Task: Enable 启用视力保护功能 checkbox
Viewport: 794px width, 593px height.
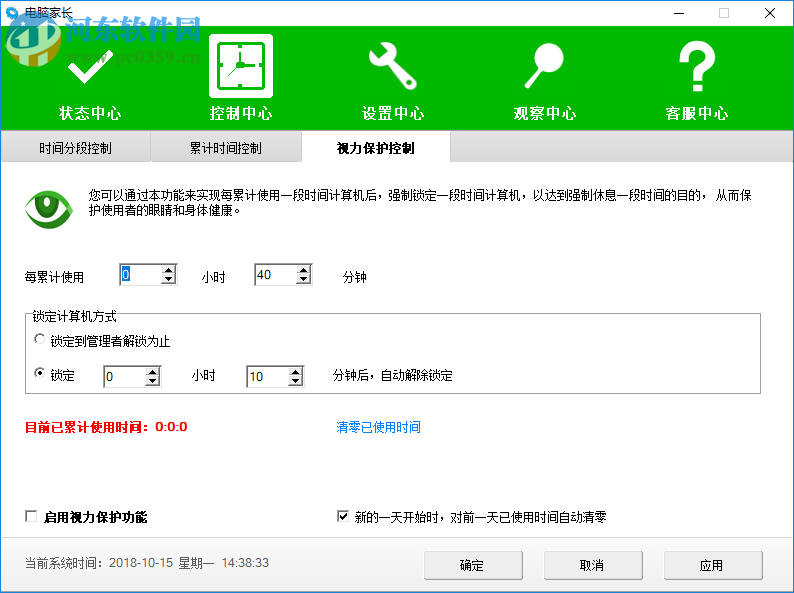Action: (31, 516)
